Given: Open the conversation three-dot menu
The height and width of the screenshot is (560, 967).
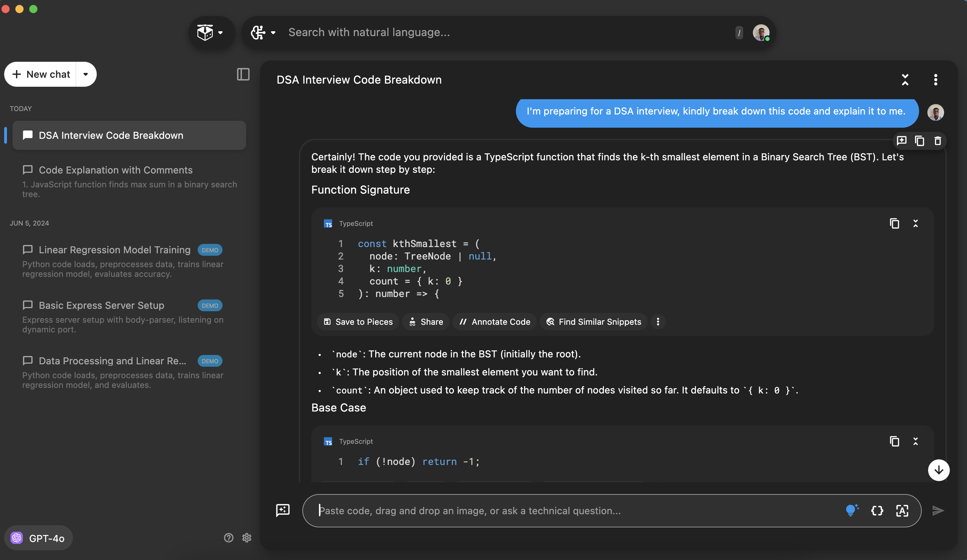Looking at the screenshot, I should pyautogui.click(x=935, y=80).
